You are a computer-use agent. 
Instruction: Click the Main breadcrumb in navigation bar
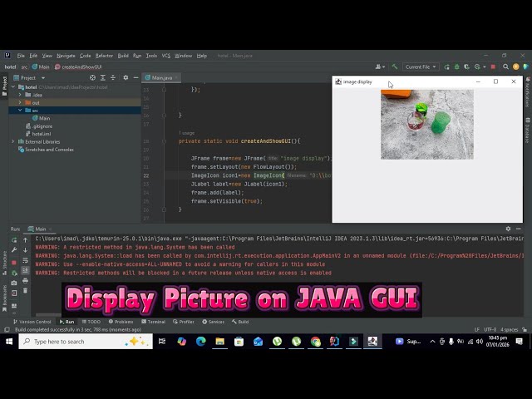point(41,66)
